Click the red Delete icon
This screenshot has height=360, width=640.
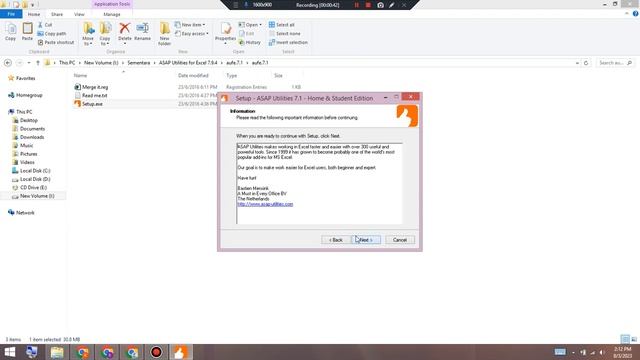tap(124, 29)
